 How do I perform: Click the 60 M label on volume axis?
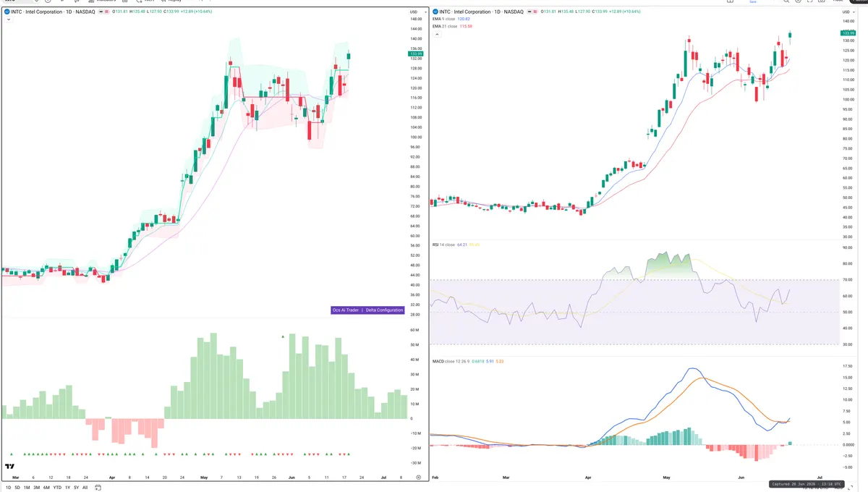(415, 330)
